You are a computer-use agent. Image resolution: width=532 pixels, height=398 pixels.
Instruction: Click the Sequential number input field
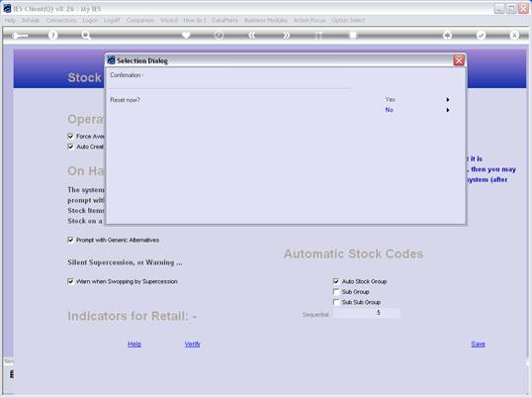coord(367,313)
